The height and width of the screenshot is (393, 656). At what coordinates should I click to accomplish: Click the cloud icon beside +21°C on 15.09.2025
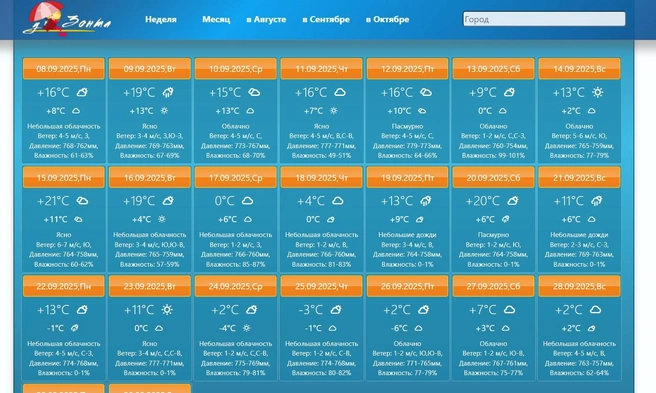(82, 201)
